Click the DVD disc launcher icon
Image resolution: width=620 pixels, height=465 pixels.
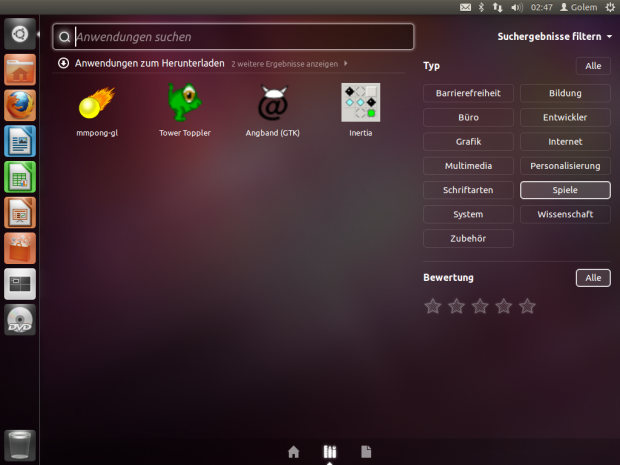coord(20,319)
